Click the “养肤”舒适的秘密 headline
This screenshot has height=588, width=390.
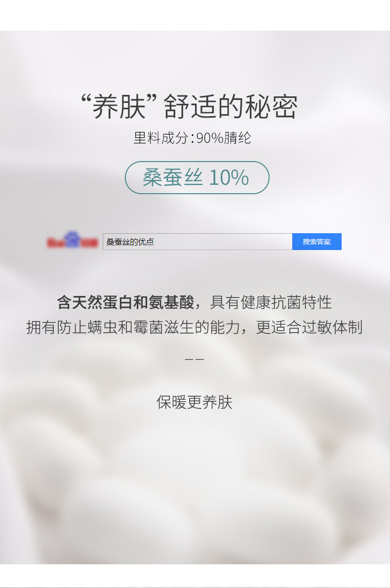tap(190, 107)
